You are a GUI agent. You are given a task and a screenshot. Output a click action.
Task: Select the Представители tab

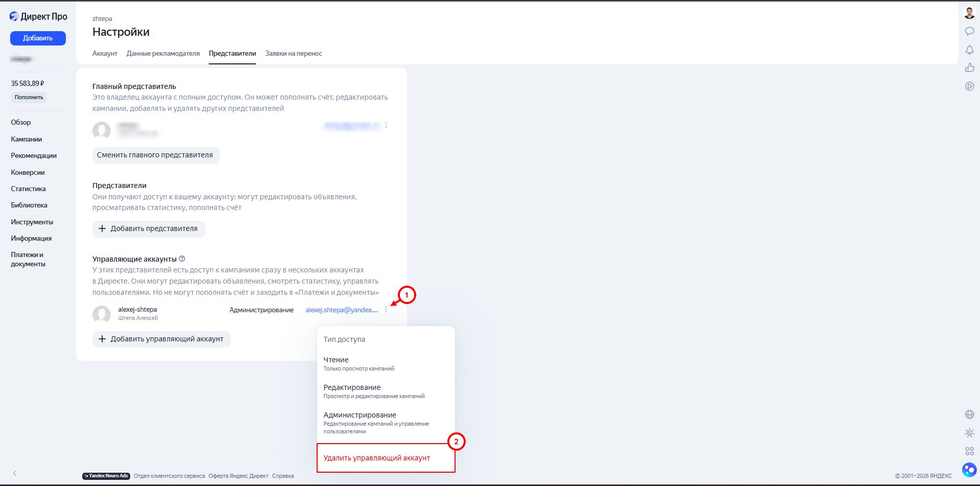(232, 53)
